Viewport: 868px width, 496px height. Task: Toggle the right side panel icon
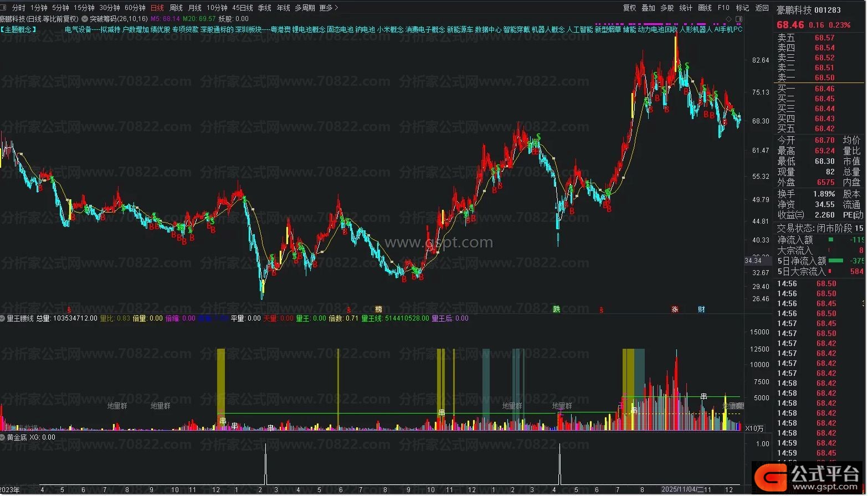pyautogui.click(x=738, y=19)
